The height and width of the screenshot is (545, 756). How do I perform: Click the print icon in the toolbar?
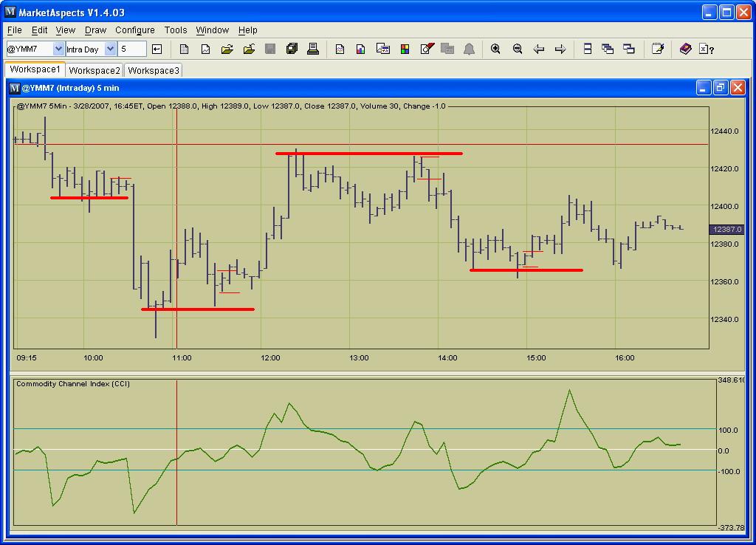(313, 49)
